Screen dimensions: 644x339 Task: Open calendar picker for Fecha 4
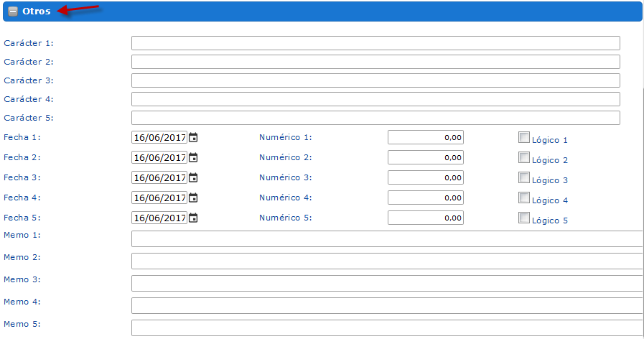[x=193, y=198]
